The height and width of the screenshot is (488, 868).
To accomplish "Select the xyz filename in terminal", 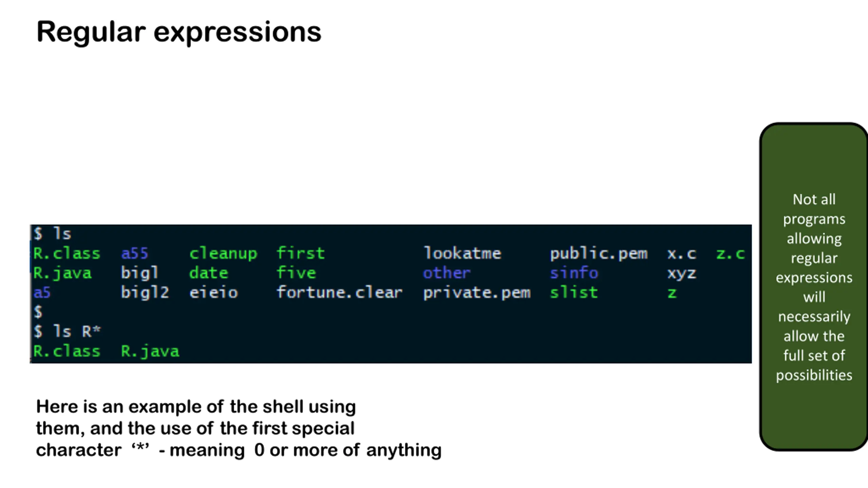I will tap(682, 274).
